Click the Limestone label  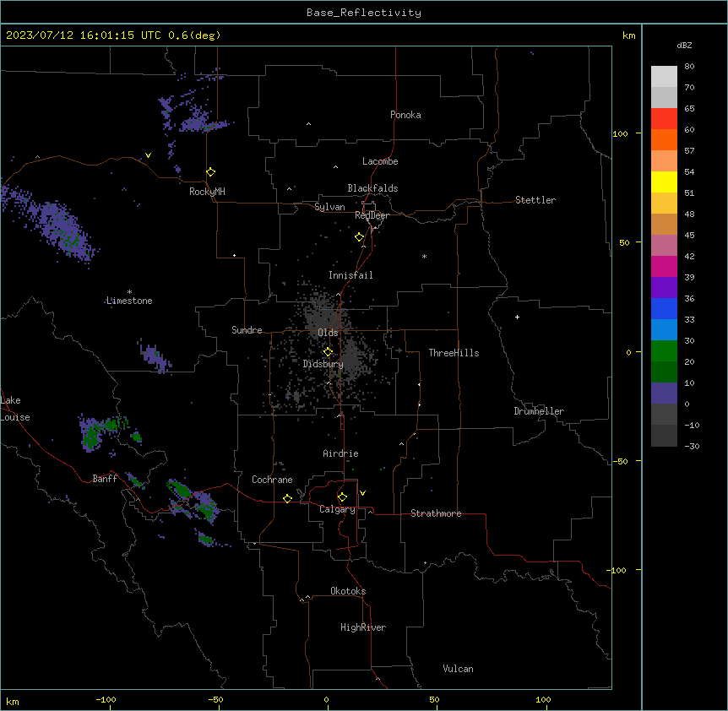coord(129,301)
